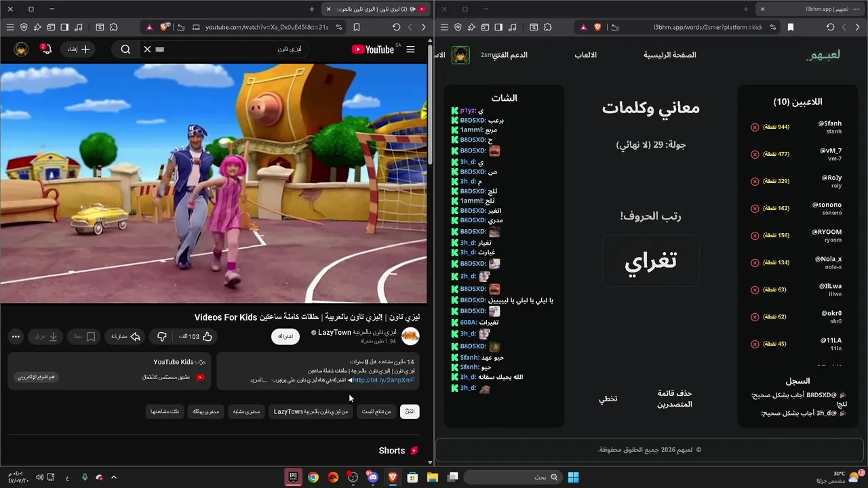Select the first 'All' filter chip
This screenshot has height=488, width=868.
click(x=410, y=411)
